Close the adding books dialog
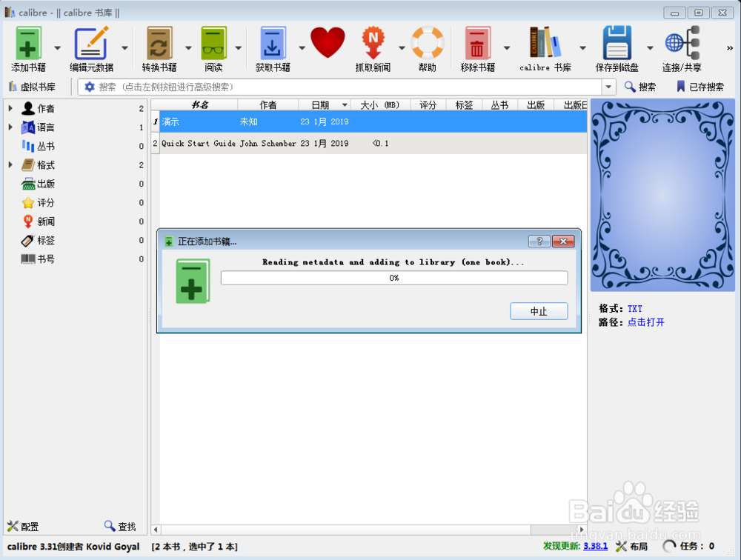Screen dimensions: 741x560 click(563, 241)
